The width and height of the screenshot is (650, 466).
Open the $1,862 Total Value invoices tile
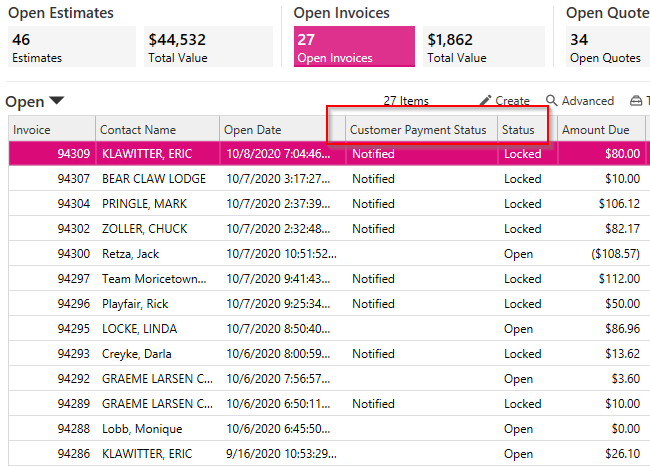(x=484, y=46)
